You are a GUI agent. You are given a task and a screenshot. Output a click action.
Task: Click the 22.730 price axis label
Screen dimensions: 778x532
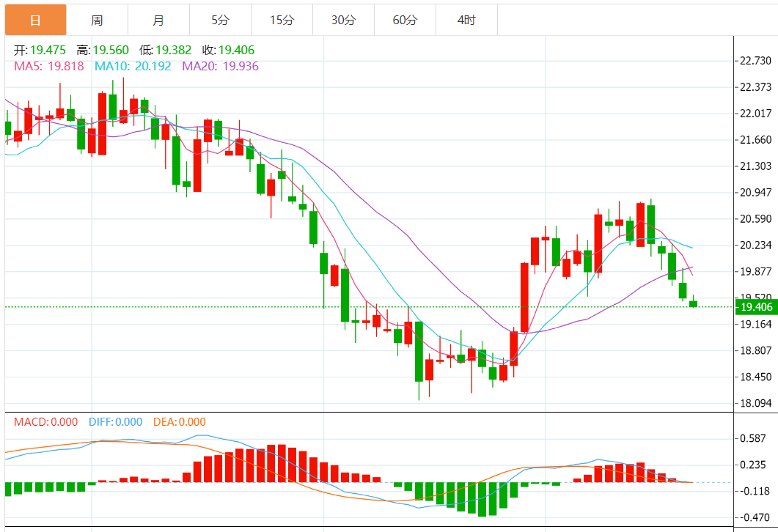(x=756, y=61)
